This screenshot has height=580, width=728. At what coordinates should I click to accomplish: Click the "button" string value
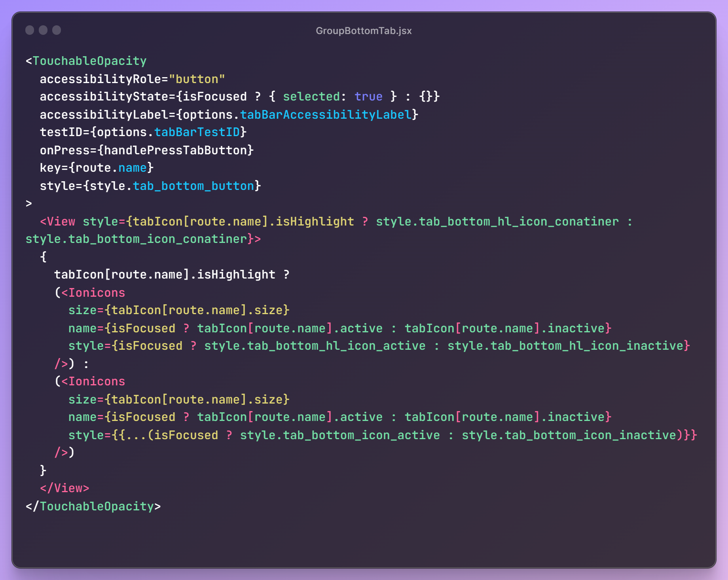pyautogui.click(x=197, y=79)
